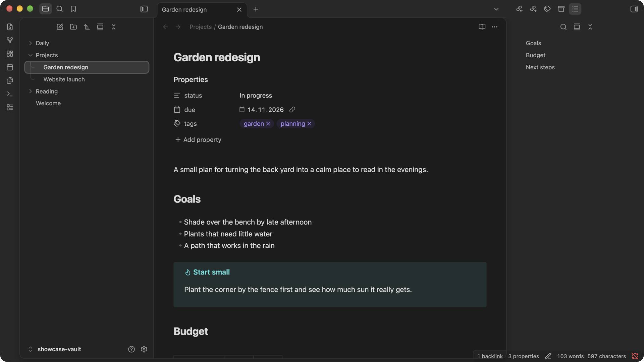Click 3 properties in status bar
644x362 pixels.
524,356
